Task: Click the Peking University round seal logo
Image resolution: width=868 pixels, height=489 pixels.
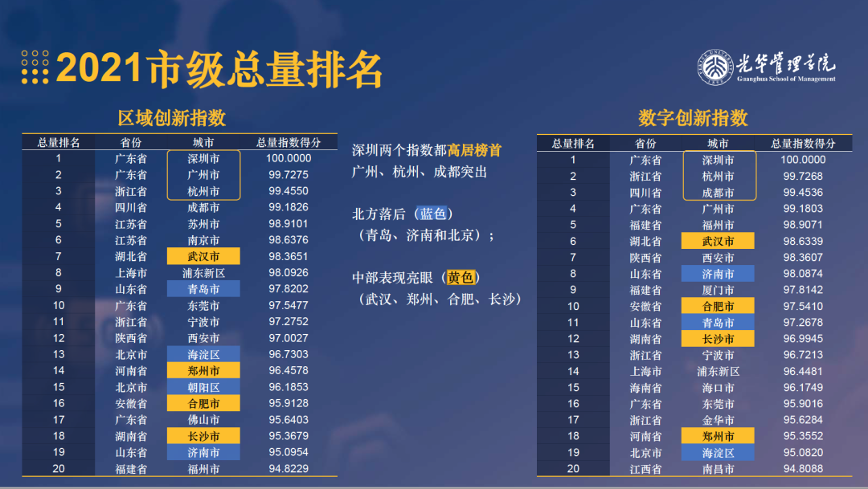Action: coord(713,68)
